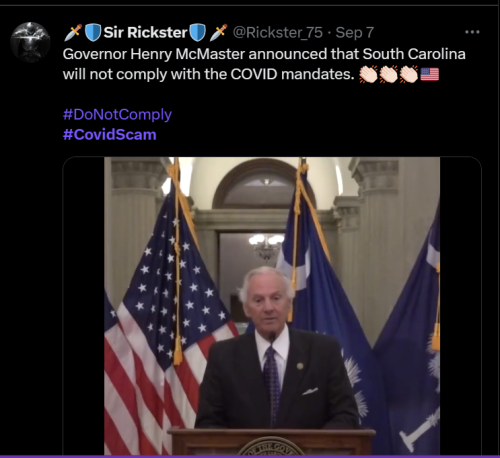Click the podium seal in the video
Image resolution: width=500 pixels, height=458 pixels.
pyautogui.click(x=271, y=447)
